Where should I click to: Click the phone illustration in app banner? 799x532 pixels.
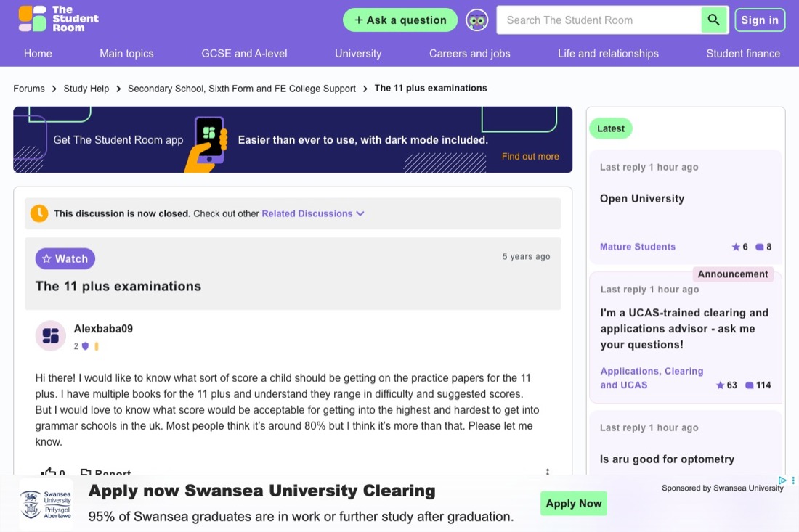(x=206, y=144)
